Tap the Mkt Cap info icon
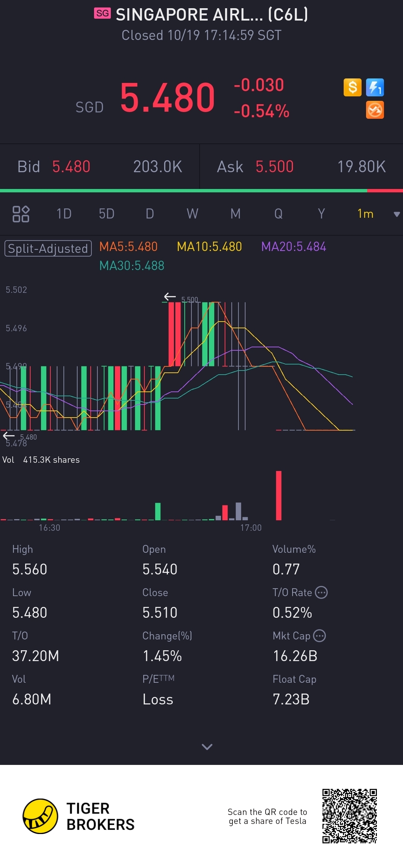Viewport: 403px width, 868px height. point(319,636)
